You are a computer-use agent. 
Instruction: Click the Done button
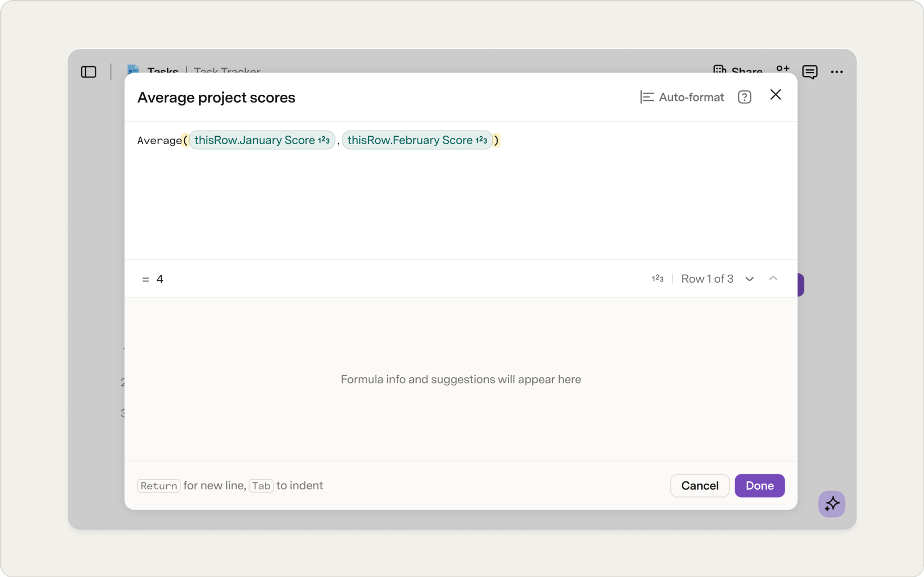tap(760, 486)
